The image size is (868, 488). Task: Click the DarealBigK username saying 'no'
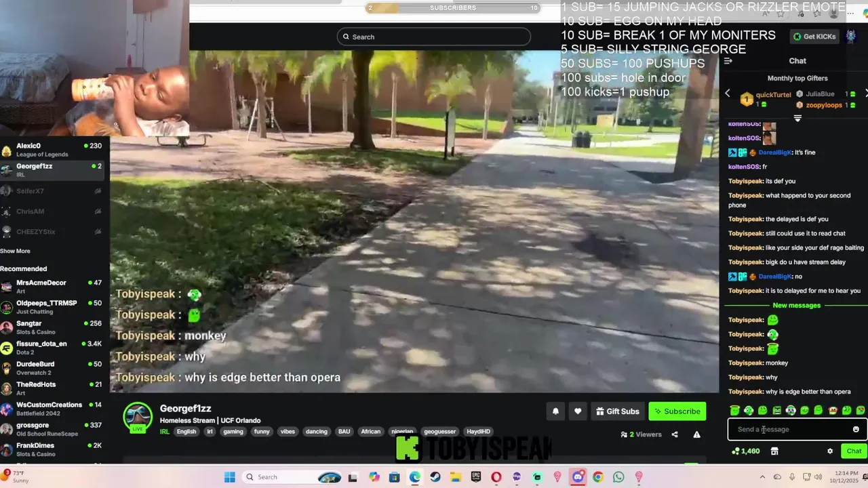tap(775, 277)
